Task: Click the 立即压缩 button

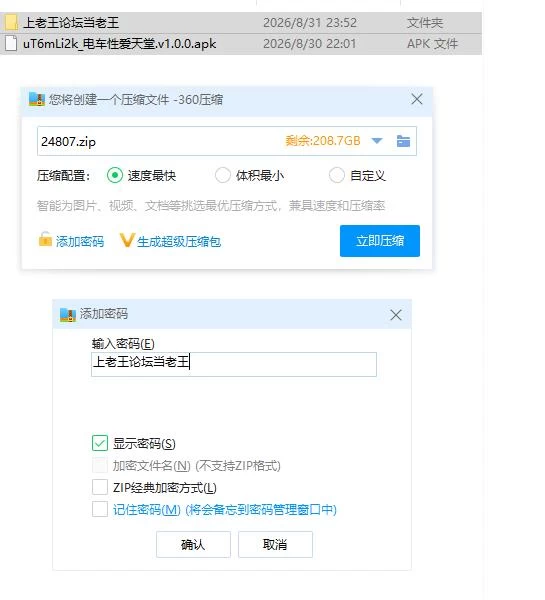Action: [x=380, y=241]
